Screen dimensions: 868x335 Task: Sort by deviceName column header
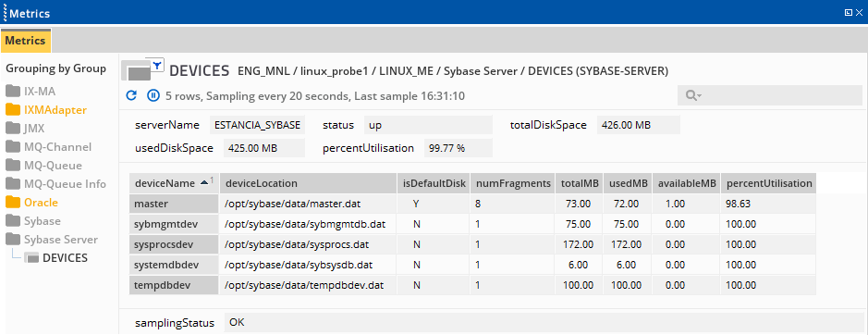pos(174,183)
